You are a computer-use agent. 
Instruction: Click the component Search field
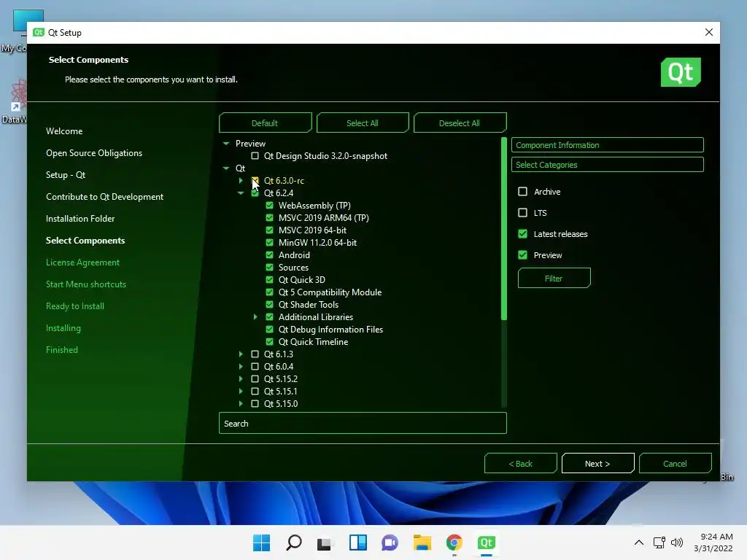[362, 424]
